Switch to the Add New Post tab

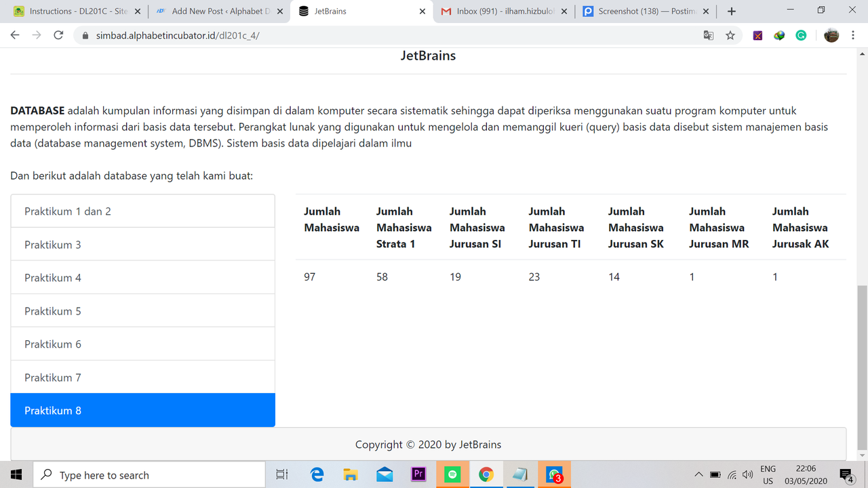(219, 12)
